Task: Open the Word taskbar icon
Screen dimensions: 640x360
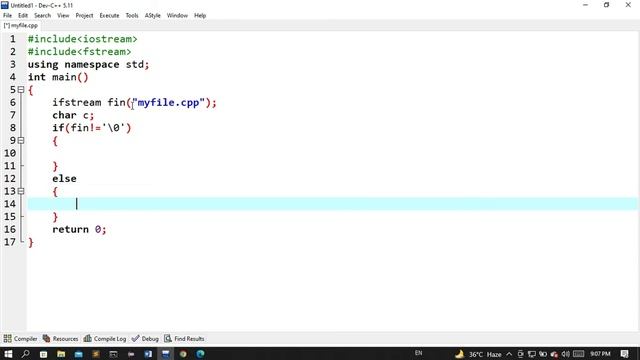Action: point(148,354)
